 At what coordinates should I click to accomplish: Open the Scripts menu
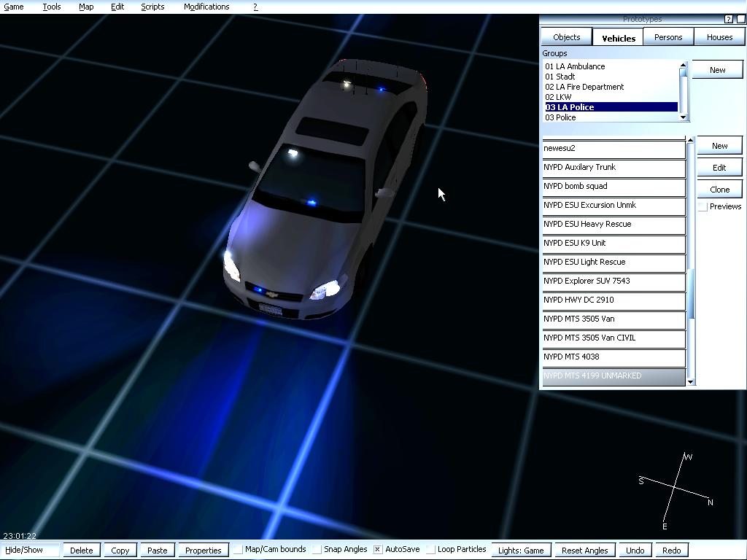point(152,7)
